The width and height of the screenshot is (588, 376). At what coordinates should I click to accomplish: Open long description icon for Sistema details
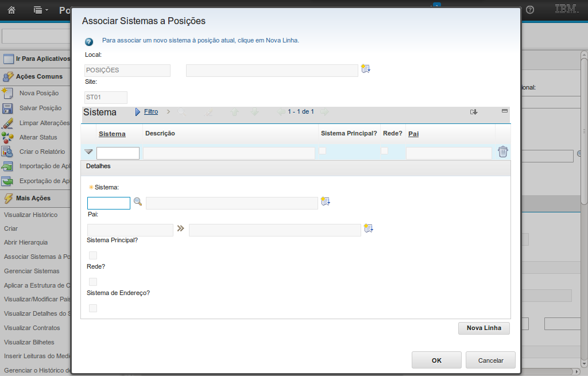pos(326,201)
